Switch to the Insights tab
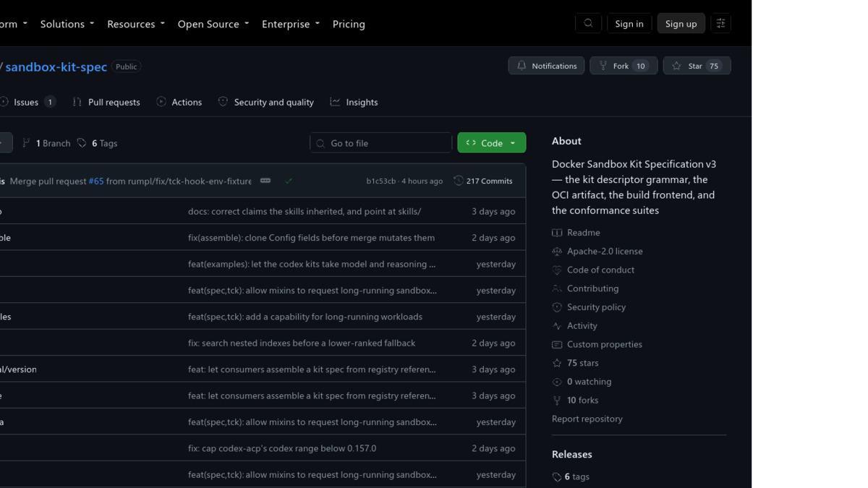Screen dimensions: 868x488 click(354, 102)
